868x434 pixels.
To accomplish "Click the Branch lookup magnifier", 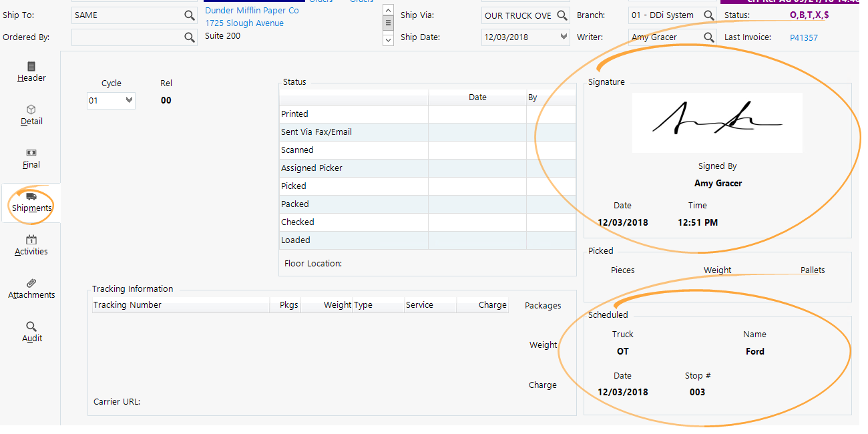I will (x=709, y=15).
